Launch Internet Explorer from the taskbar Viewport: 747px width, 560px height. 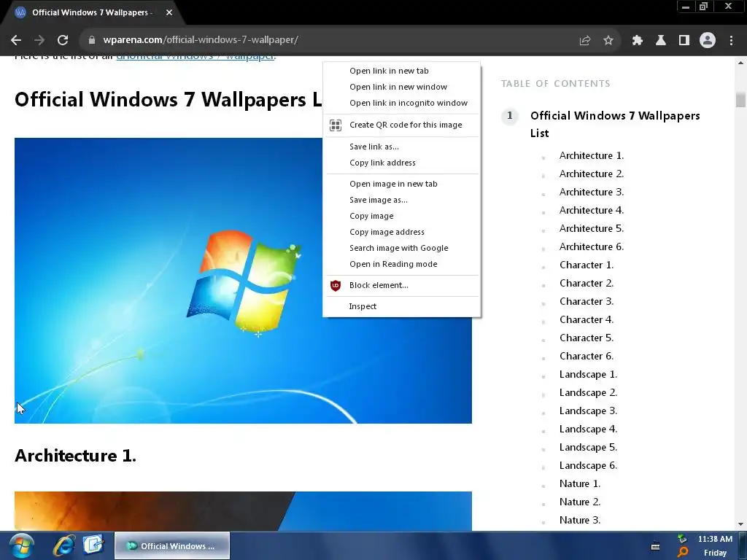(63, 545)
